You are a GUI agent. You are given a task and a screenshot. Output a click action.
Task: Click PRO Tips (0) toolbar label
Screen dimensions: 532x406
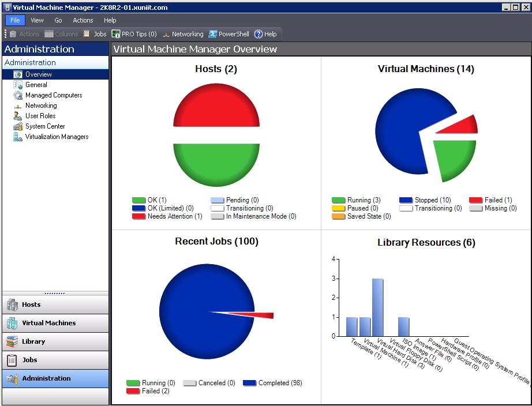(x=139, y=34)
